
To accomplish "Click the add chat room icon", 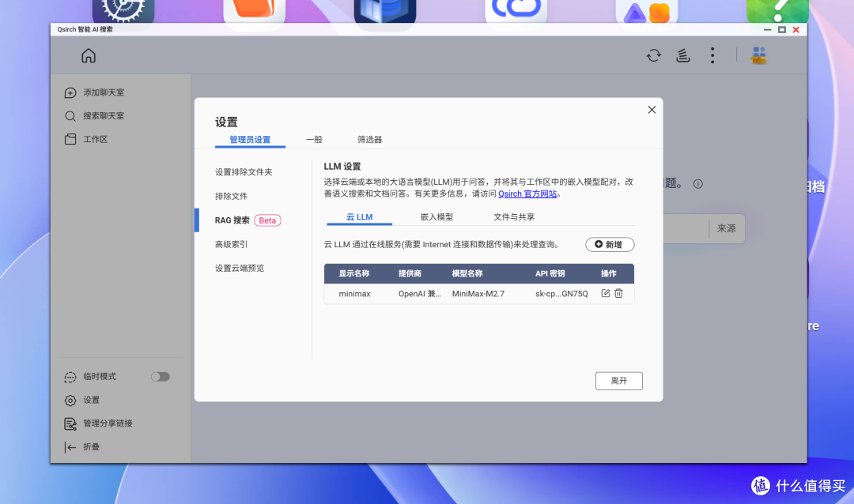I will [x=70, y=92].
